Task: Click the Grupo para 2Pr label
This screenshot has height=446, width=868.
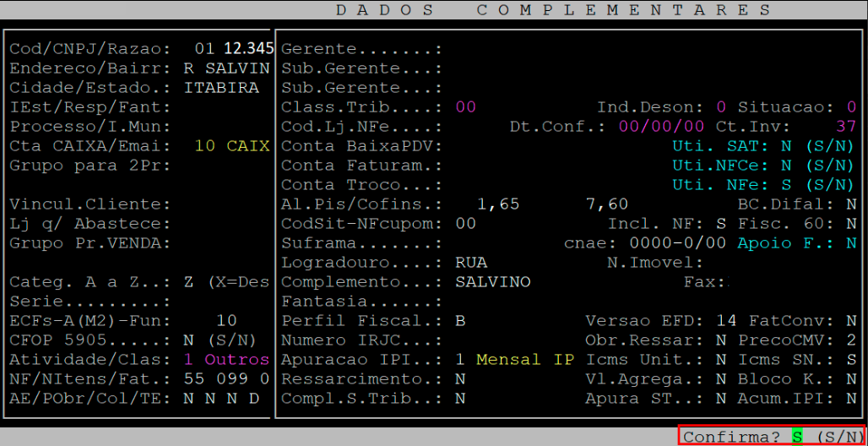Action: coord(90,166)
